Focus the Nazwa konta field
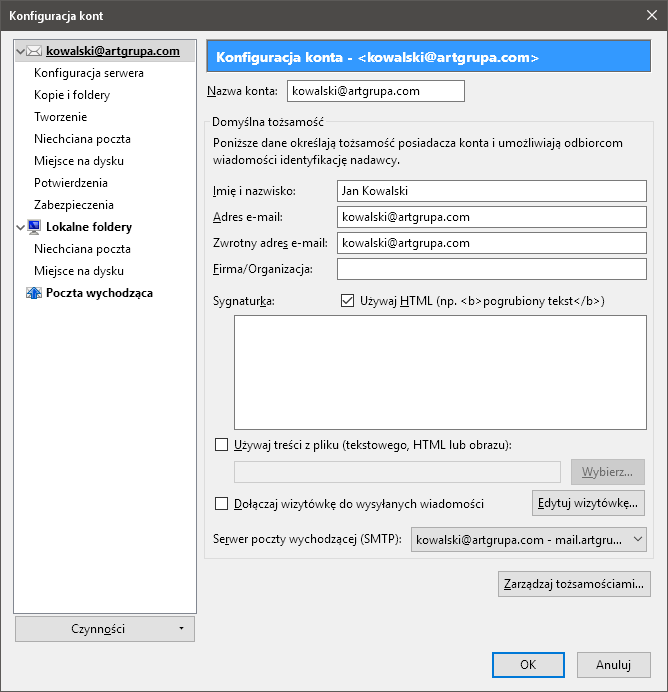This screenshot has height=692, width=668. point(376,91)
